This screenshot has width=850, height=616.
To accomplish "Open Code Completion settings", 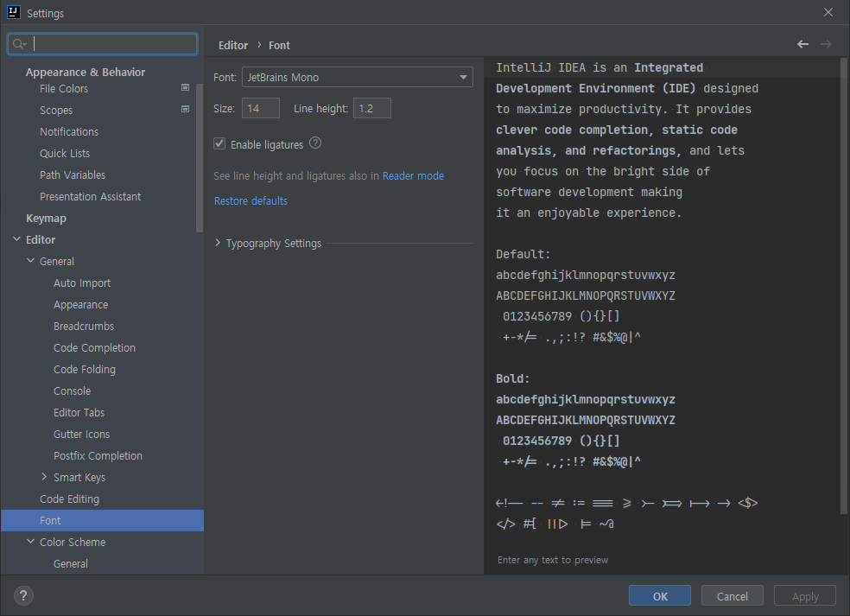I will click(94, 347).
